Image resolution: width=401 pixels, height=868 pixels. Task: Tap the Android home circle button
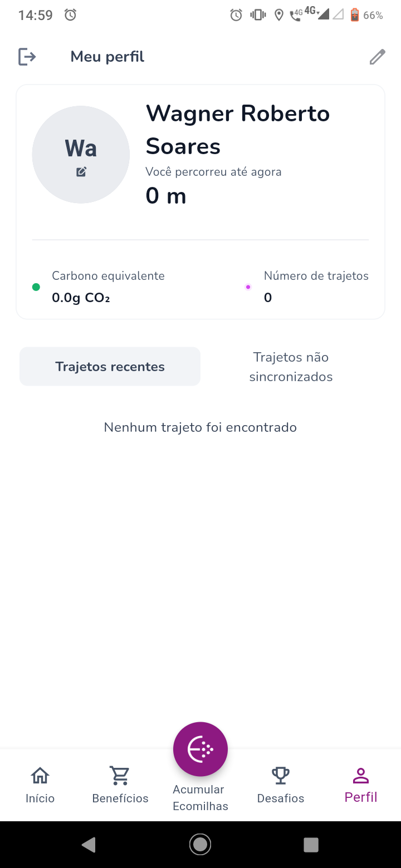[x=200, y=845]
